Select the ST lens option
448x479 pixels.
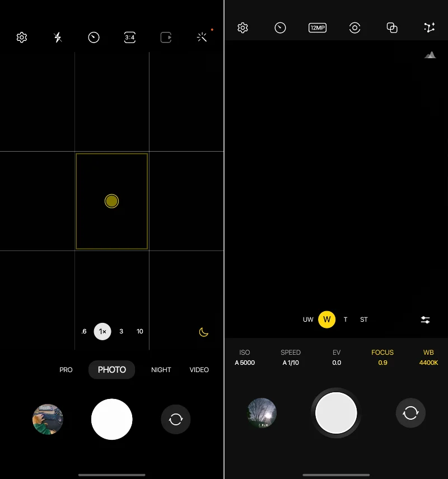tap(364, 320)
